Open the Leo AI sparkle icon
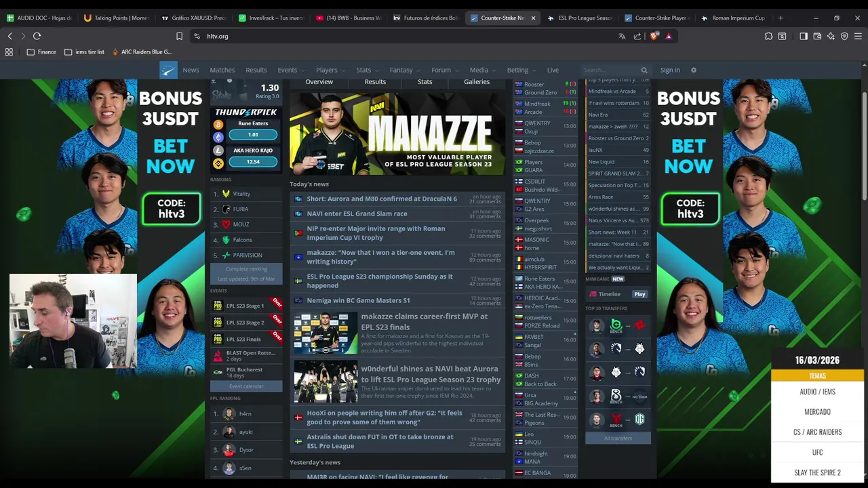 (831, 36)
